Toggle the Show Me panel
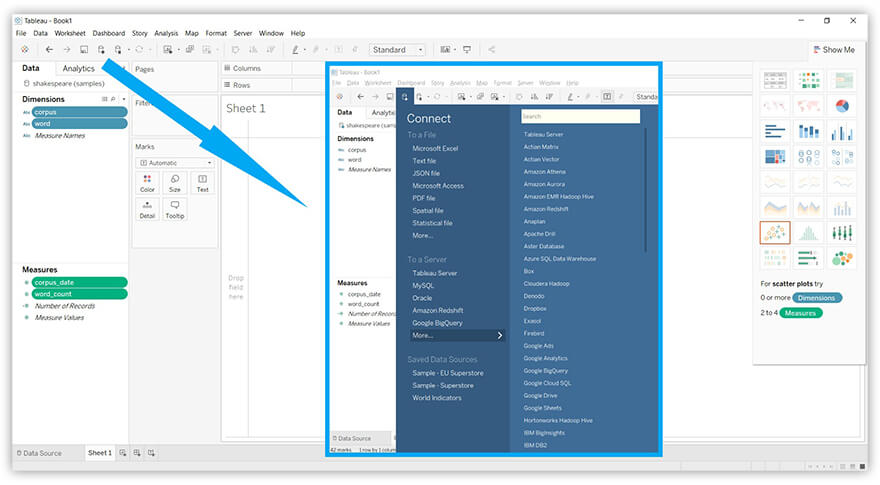 coord(834,49)
